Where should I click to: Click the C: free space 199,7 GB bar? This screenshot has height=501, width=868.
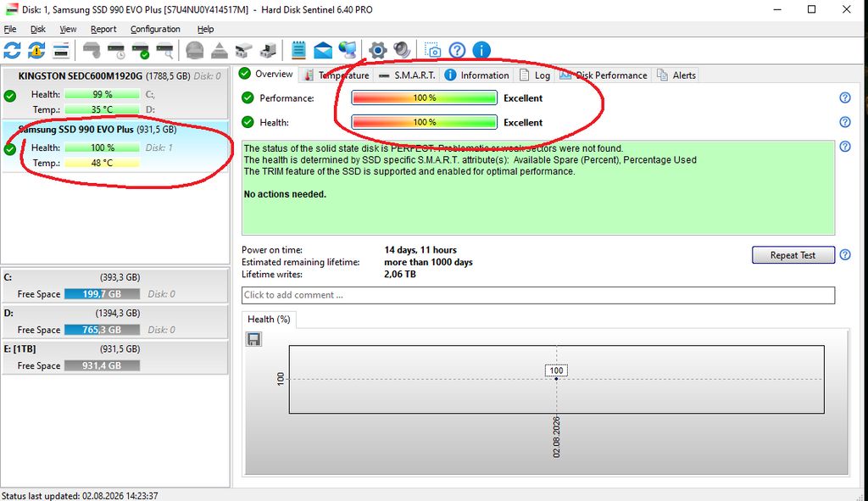(102, 294)
